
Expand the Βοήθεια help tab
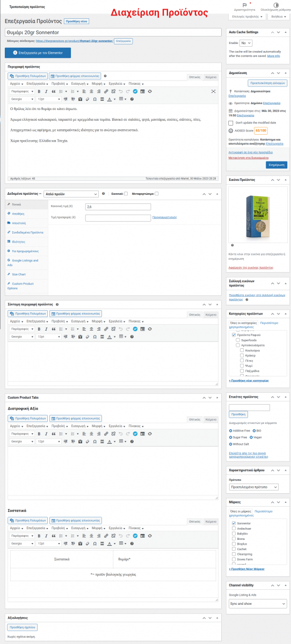click(278, 17)
